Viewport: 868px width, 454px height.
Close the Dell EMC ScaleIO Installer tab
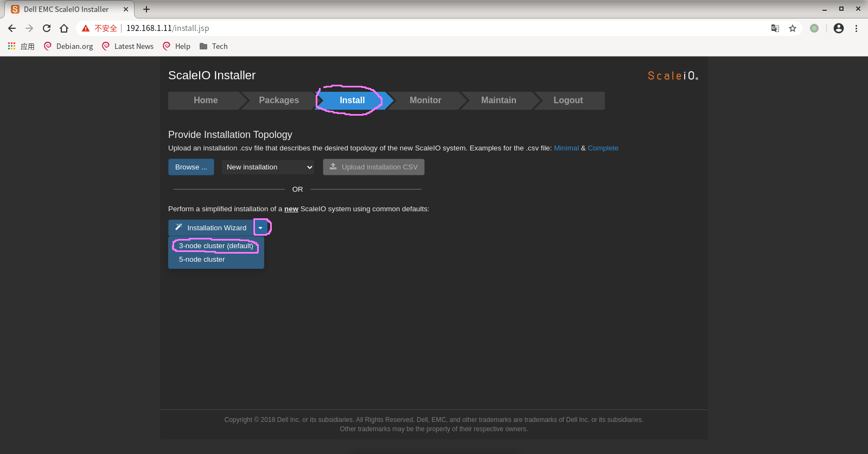(x=126, y=9)
